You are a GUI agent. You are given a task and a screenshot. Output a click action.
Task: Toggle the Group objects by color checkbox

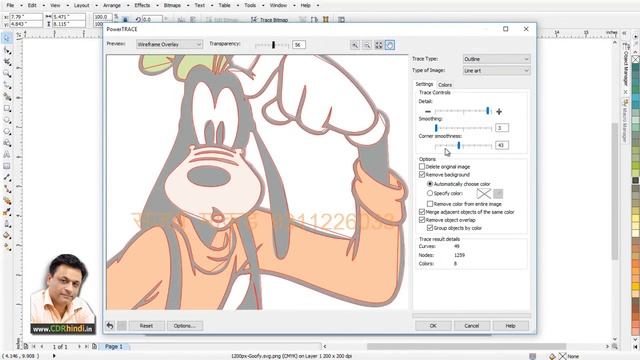[x=430, y=228]
